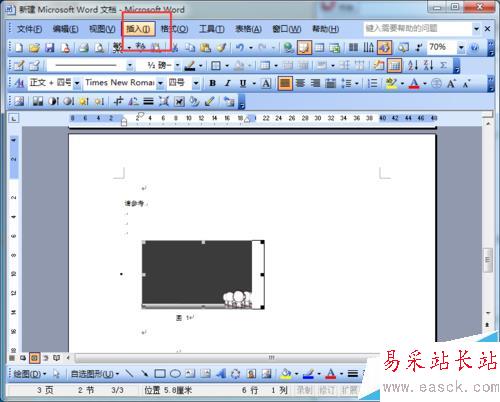Viewport: 500px width, 402px height.
Task: Paste from the clipboard
Action: (205, 48)
